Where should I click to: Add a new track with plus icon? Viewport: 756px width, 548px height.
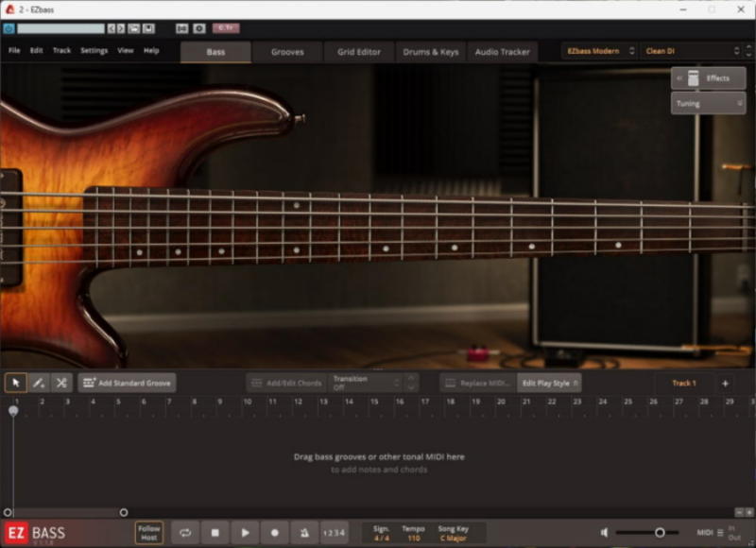pyautogui.click(x=725, y=383)
